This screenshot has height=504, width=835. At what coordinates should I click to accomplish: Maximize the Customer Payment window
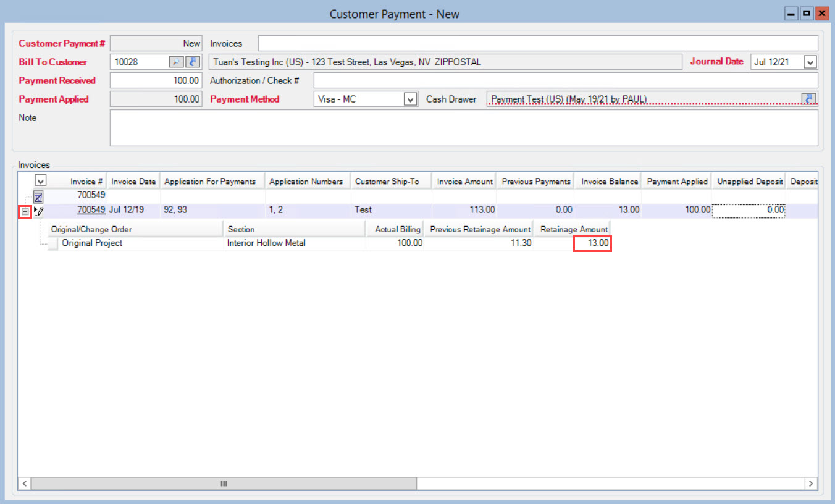pyautogui.click(x=807, y=13)
